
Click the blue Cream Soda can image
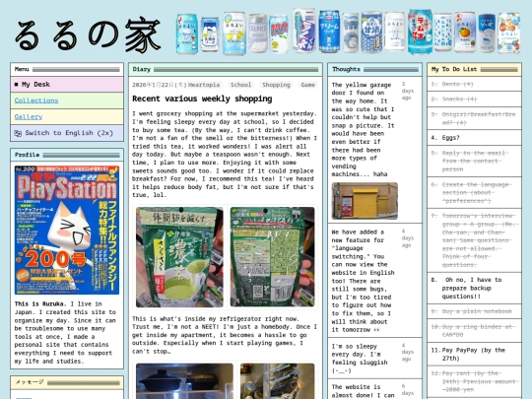(329, 32)
